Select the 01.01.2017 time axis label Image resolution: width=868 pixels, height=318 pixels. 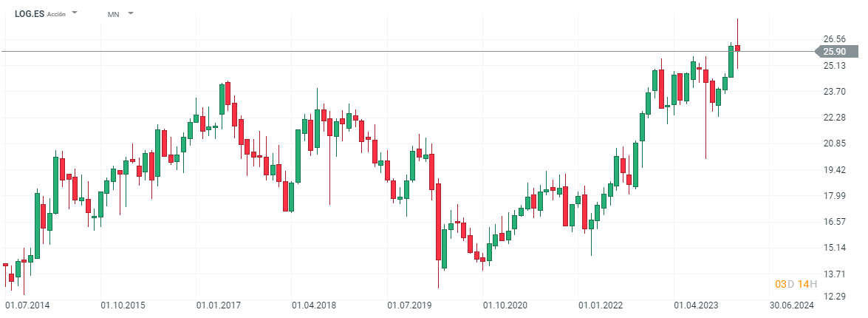click(219, 304)
